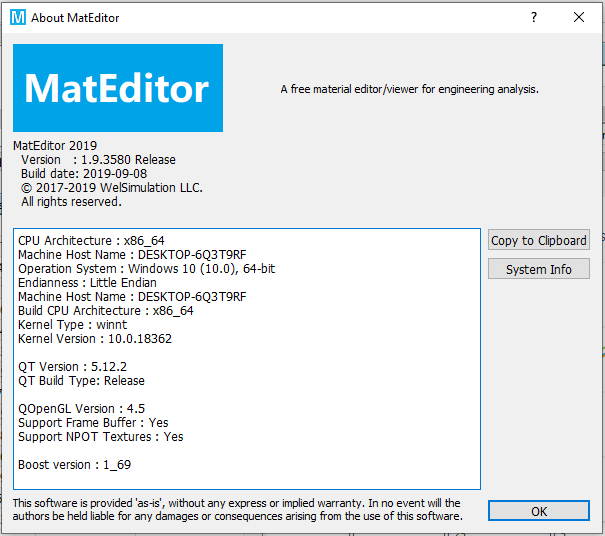Click the 'Support Frame Buffer : Yes' line
Viewport: 605px width, 536px height.
tap(93, 423)
